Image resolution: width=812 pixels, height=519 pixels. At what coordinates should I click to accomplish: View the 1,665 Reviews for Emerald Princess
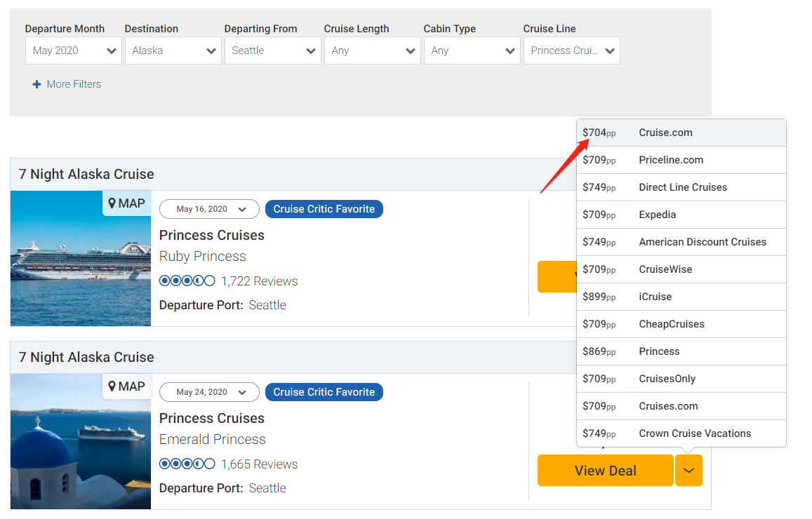[x=260, y=464]
